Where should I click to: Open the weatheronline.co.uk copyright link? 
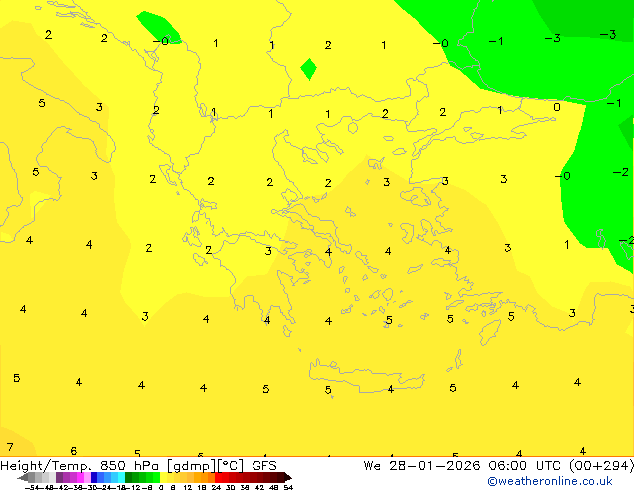550,481
